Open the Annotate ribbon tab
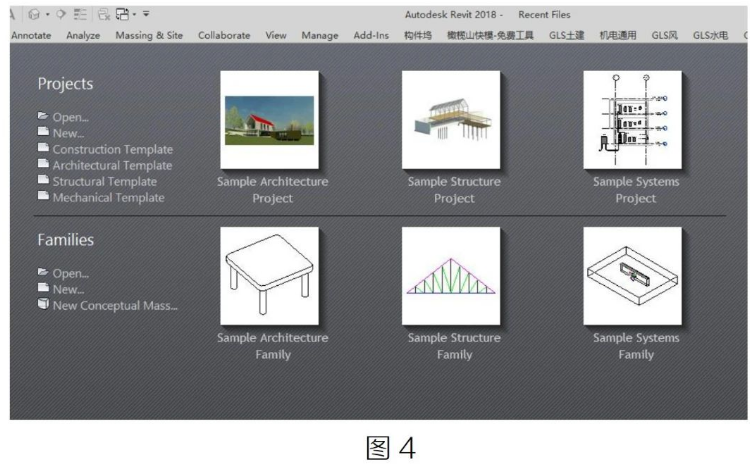This screenshot has width=750, height=473. pyautogui.click(x=31, y=35)
